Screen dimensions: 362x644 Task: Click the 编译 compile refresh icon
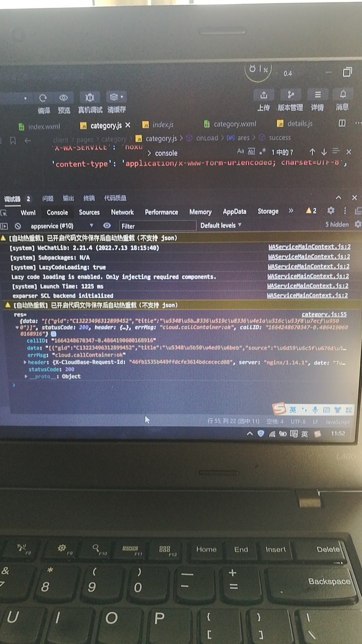[x=43, y=98]
